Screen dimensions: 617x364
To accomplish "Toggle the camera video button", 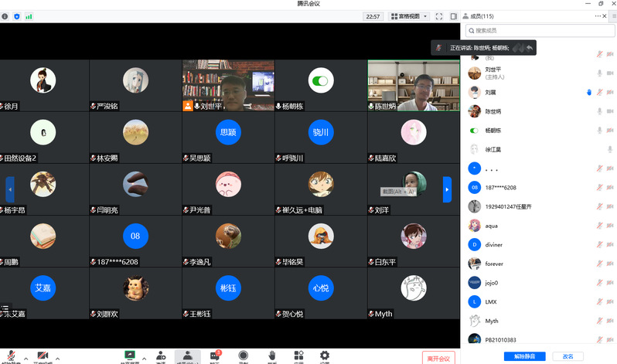I will click(x=43, y=355).
